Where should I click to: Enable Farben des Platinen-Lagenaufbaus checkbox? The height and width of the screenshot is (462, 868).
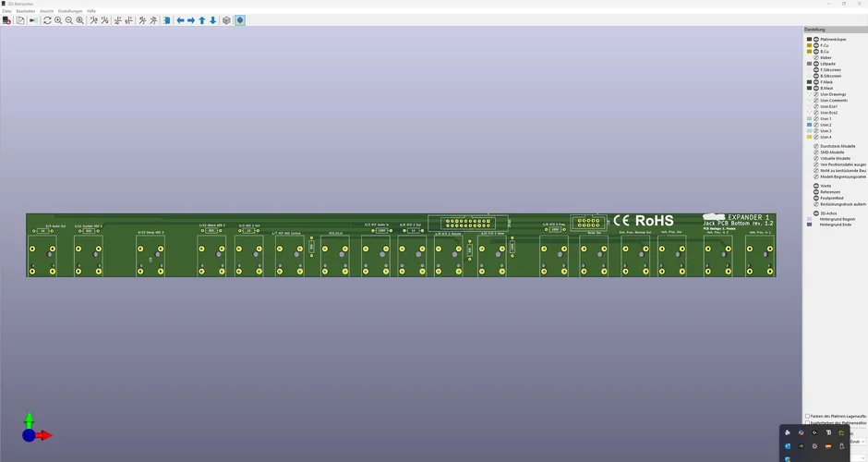[807, 416]
